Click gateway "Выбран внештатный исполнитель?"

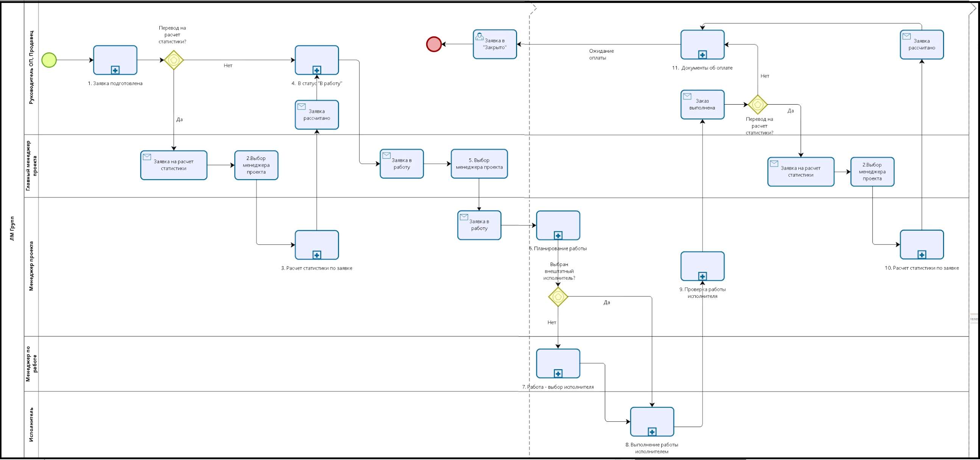[558, 297]
